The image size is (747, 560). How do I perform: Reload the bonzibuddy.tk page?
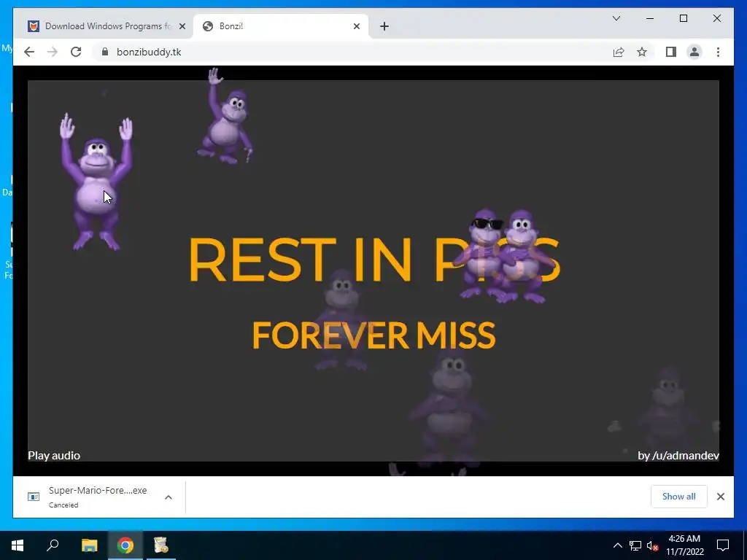(x=76, y=52)
